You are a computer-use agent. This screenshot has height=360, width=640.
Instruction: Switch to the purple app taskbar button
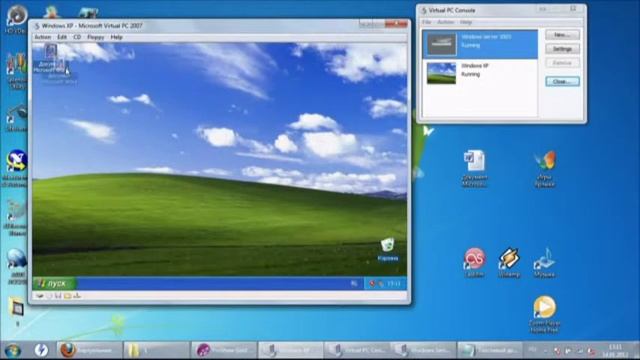pyautogui.click(x=223, y=350)
